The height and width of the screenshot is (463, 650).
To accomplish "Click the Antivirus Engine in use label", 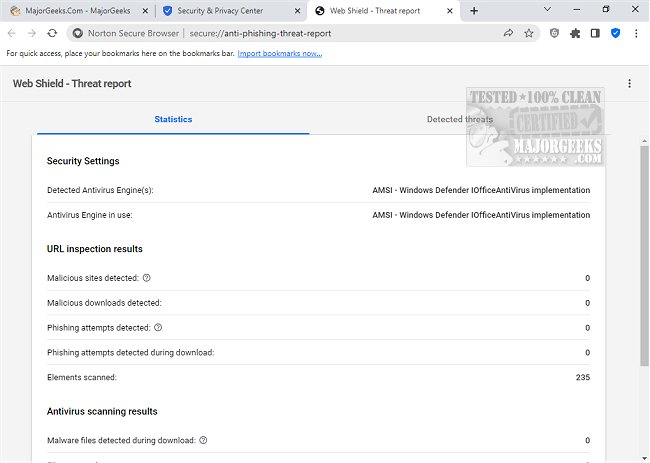I will 90,215.
